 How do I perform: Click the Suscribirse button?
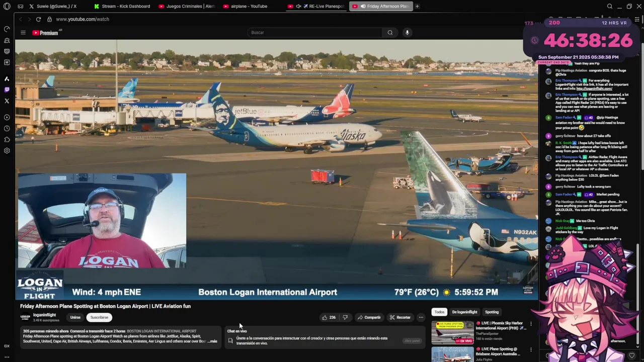coord(99,317)
